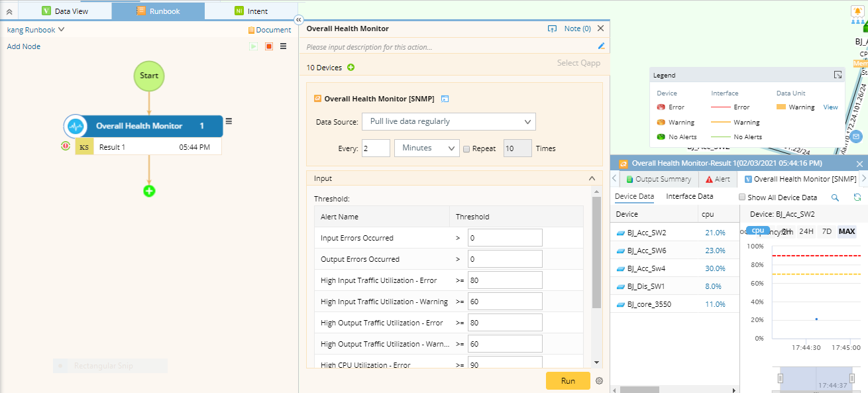868x393 pixels.
Task: Click the Input Errors Occurred threshold field
Action: [505, 238]
